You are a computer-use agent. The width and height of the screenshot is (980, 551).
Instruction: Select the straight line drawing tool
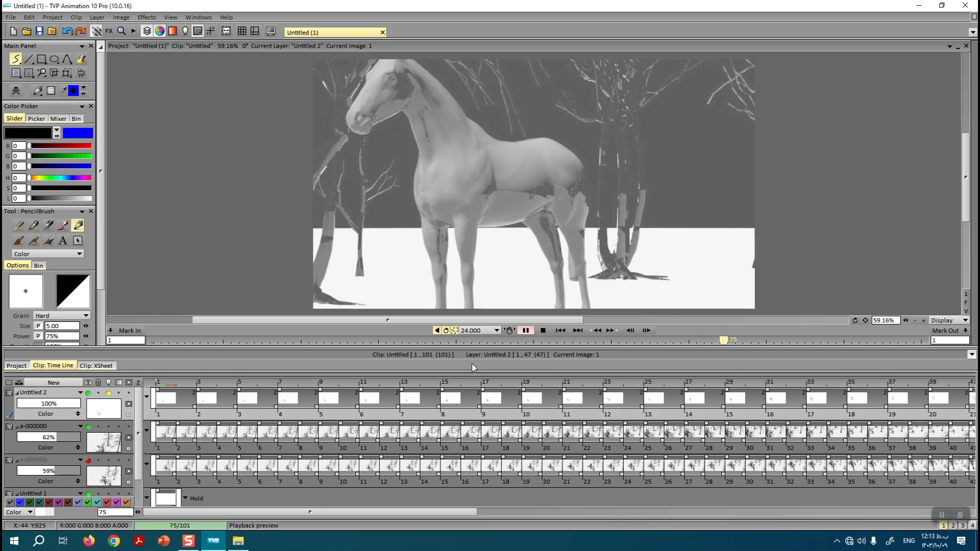pos(29,59)
